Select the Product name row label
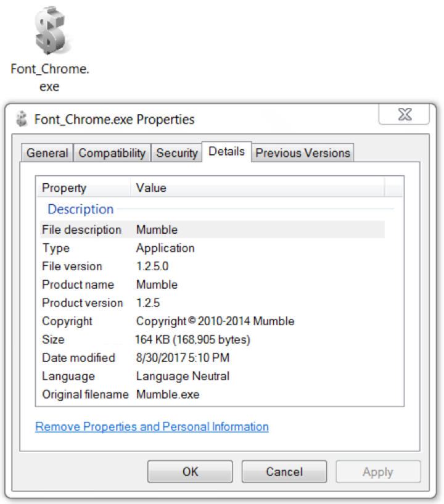 pos(78,284)
